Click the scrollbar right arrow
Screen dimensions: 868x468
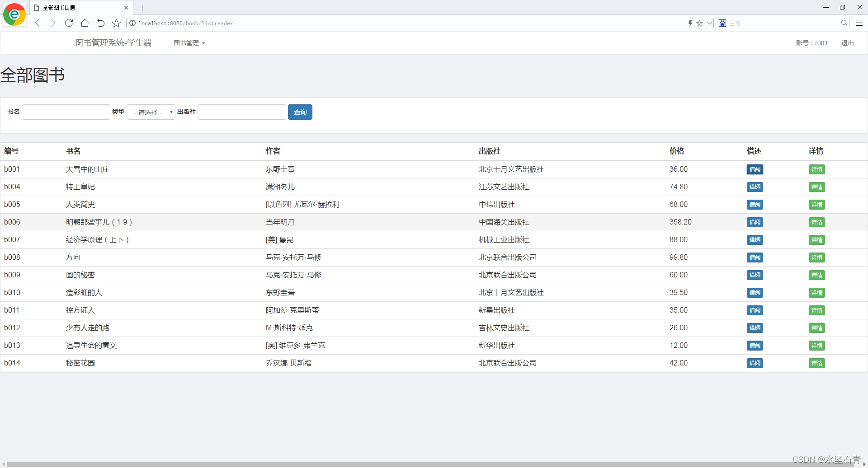pos(864,464)
